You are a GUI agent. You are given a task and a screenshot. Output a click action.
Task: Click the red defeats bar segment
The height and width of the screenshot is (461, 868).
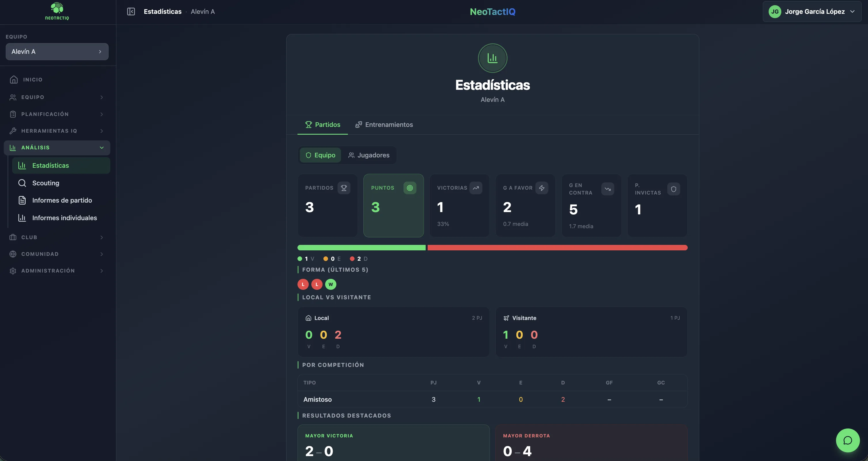click(x=557, y=247)
